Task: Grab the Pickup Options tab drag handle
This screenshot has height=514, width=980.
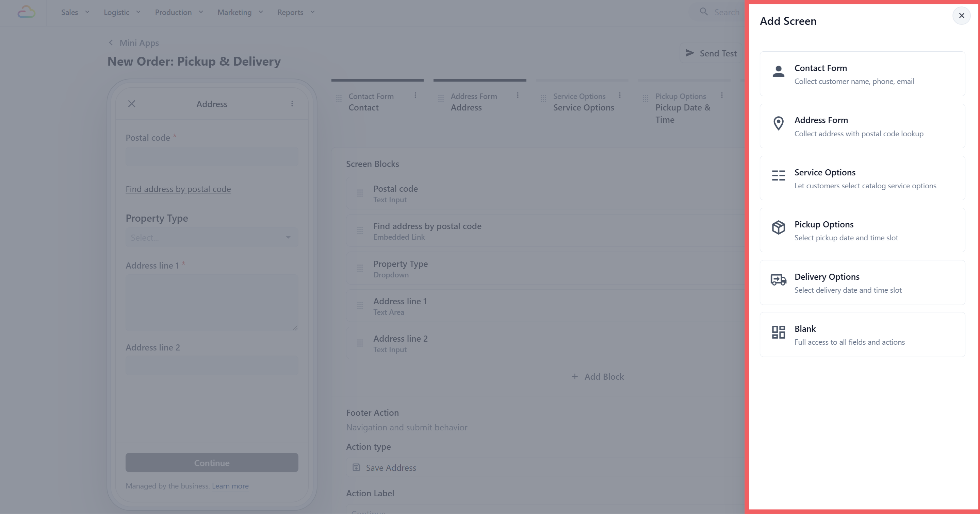Action: pyautogui.click(x=645, y=99)
